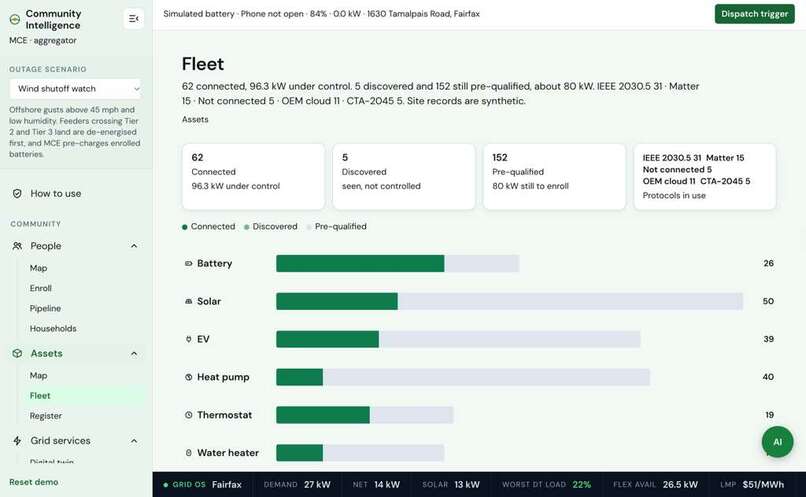Open the Outage scenario dropdown Wind shutoff watch

[75, 89]
